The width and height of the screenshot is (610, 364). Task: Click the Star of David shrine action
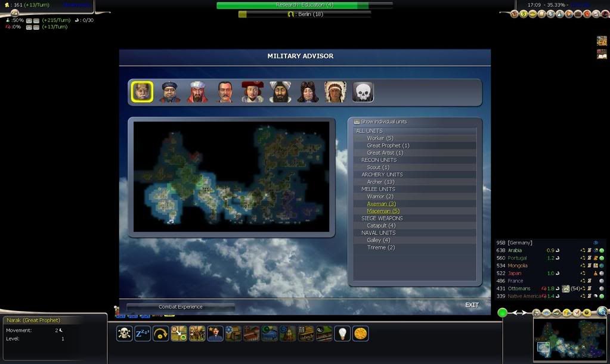tap(233, 333)
